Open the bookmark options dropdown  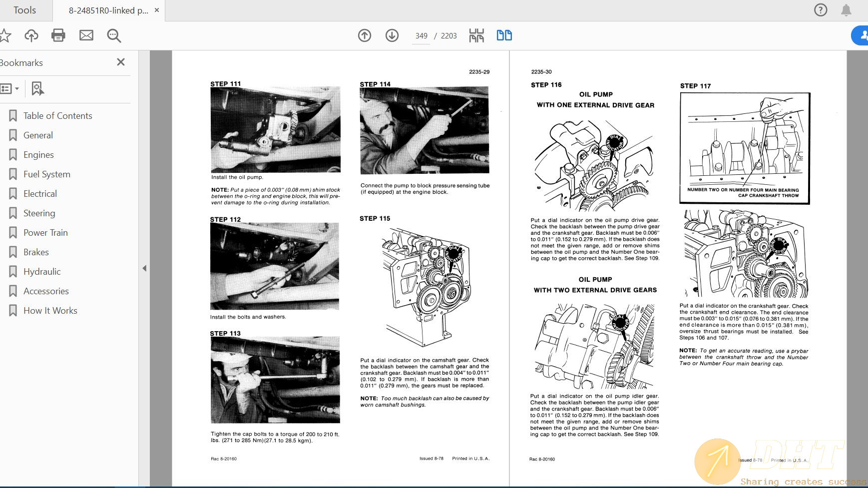click(x=10, y=88)
